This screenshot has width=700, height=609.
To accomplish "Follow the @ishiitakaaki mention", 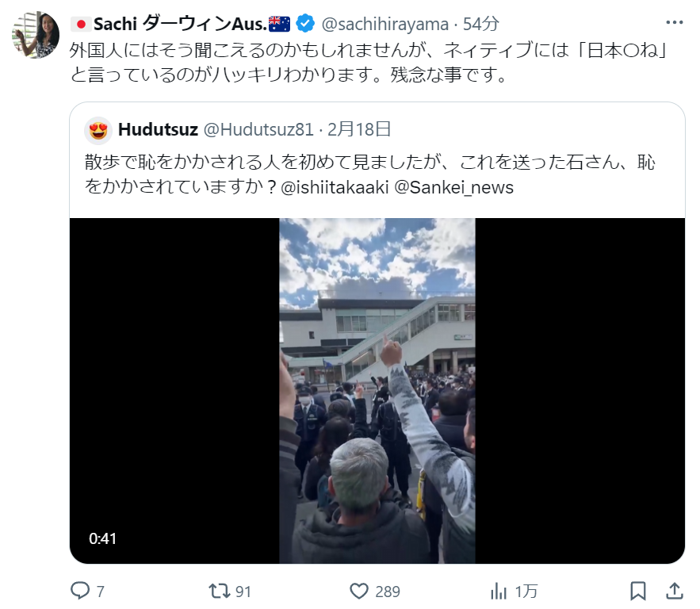I will (335, 187).
